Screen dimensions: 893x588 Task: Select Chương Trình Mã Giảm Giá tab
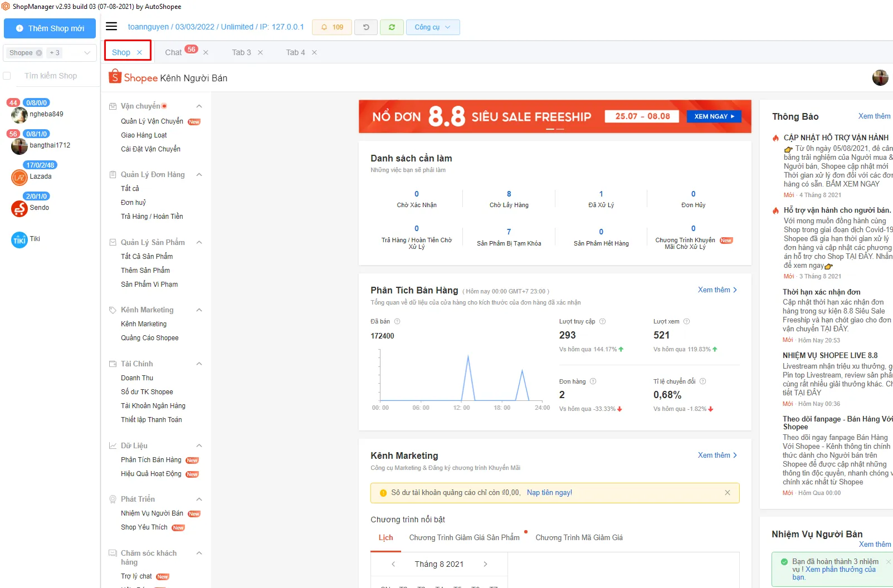pos(579,537)
